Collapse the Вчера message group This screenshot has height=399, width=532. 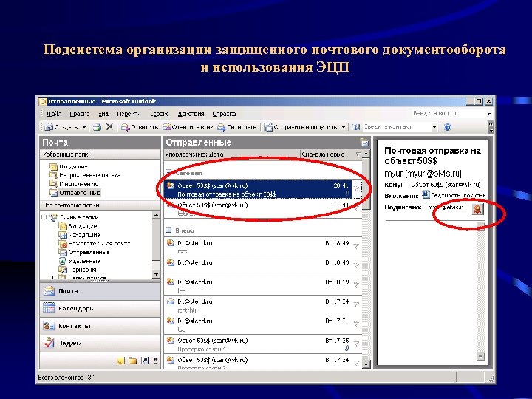[x=168, y=230]
